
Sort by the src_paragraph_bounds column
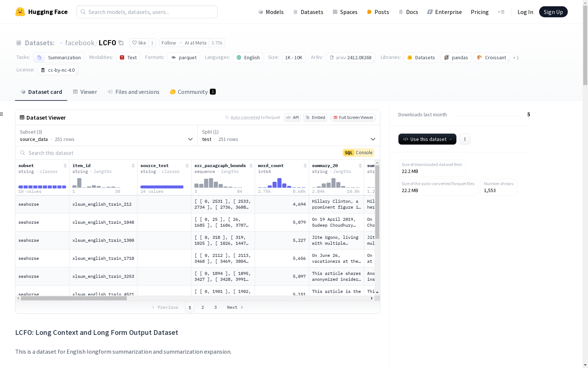pyautogui.click(x=251, y=166)
